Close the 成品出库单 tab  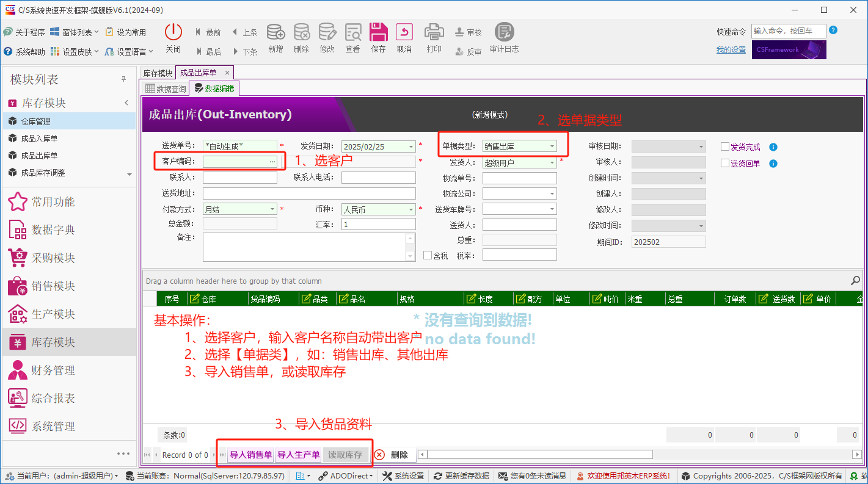pos(227,73)
